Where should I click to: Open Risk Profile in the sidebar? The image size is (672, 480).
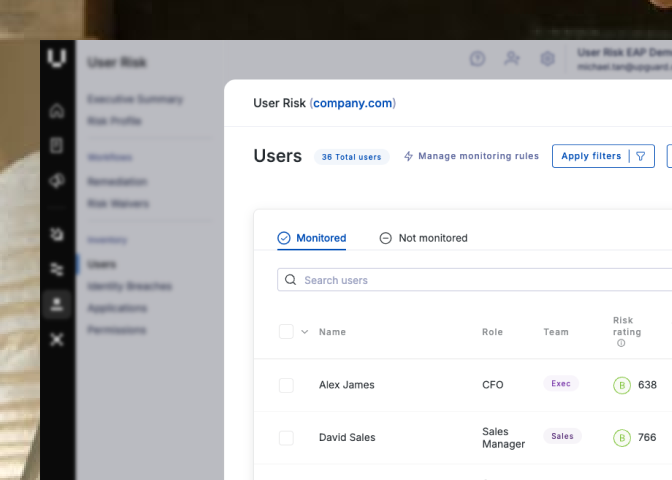[x=114, y=121]
